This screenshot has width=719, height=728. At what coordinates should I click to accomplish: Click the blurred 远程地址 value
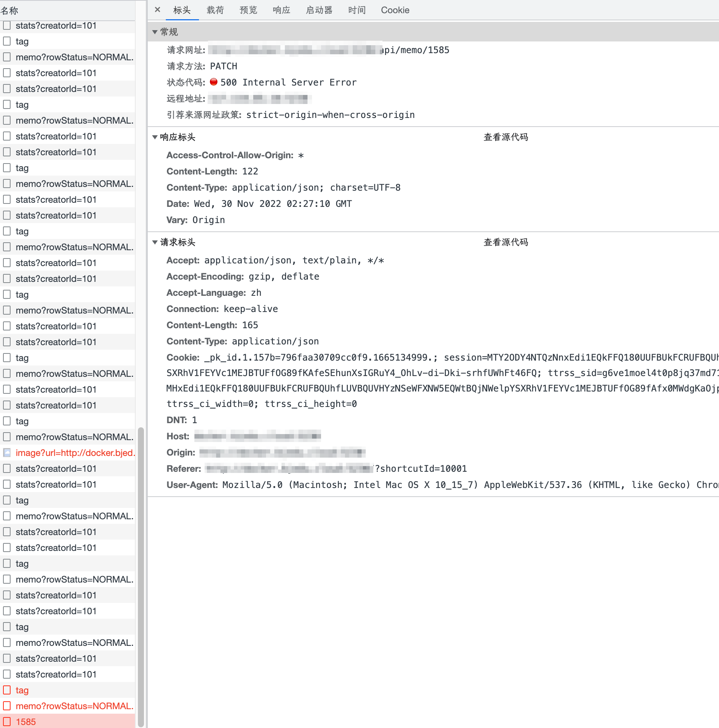tap(260, 99)
